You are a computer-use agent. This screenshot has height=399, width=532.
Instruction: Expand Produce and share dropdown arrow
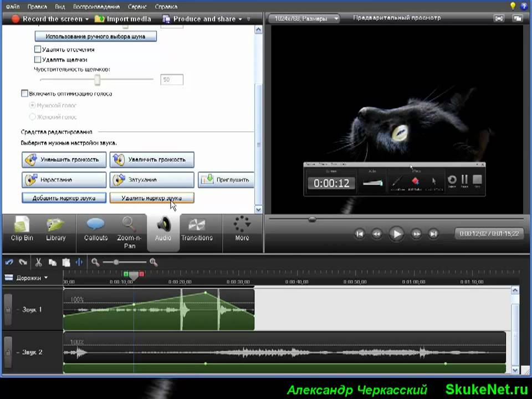click(240, 19)
